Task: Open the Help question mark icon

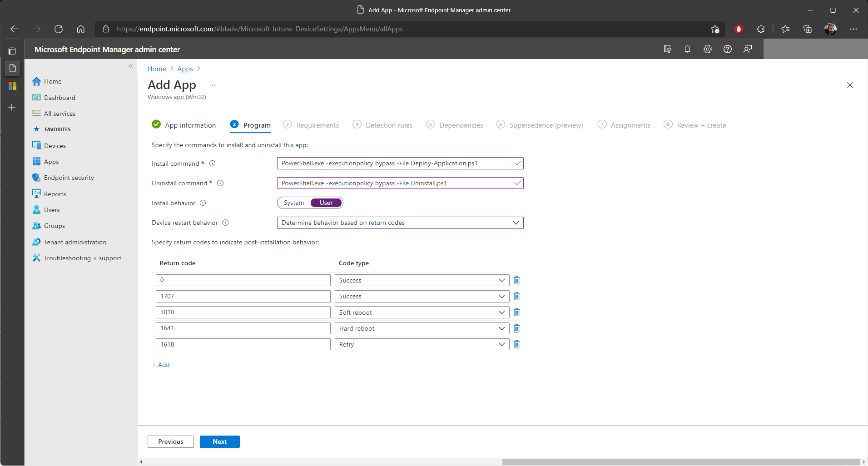Action: click(x=727, y=49)
